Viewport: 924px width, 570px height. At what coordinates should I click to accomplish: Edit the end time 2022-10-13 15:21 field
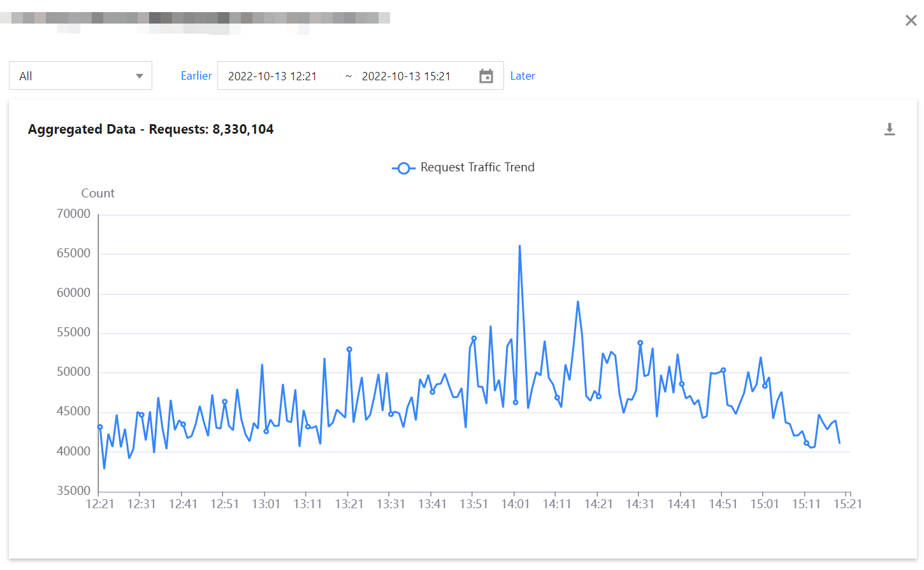[406, 76]
